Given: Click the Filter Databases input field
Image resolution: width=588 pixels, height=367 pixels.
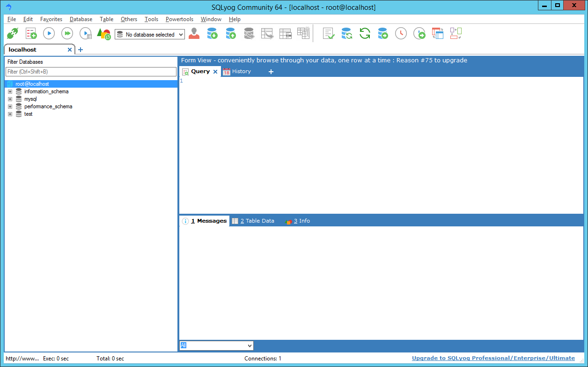Looking at the screenshot, I should (91, 72).
